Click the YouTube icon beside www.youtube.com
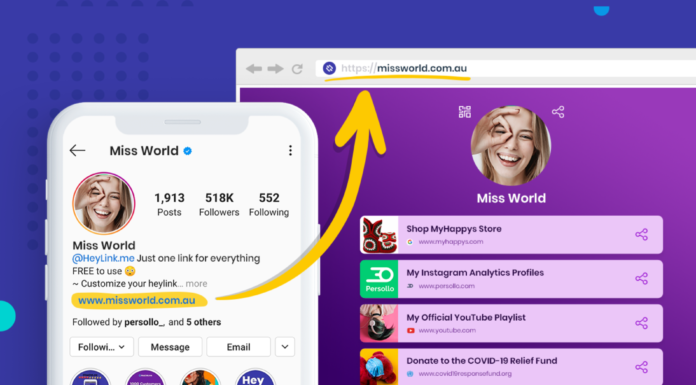The height and width of the screenshot is (385, 696). click(411, 330)
